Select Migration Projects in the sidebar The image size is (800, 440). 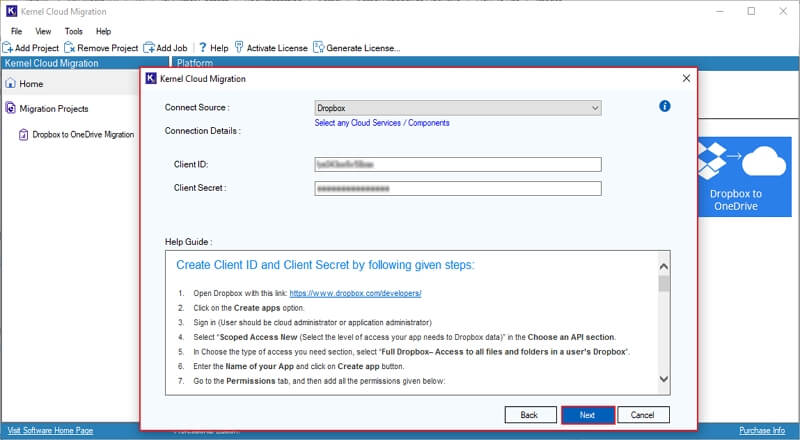tap(54, 109)
